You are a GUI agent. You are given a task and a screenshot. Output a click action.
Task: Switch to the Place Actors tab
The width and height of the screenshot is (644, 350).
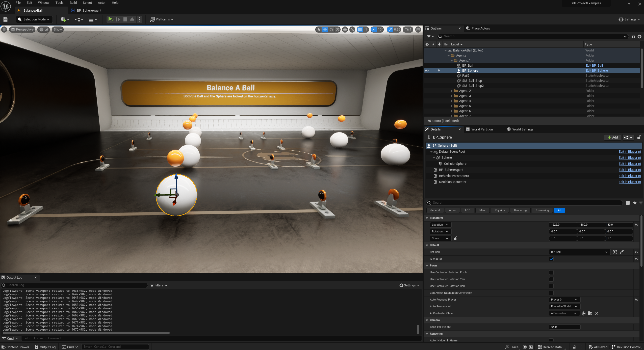click(x=478, y=29)
